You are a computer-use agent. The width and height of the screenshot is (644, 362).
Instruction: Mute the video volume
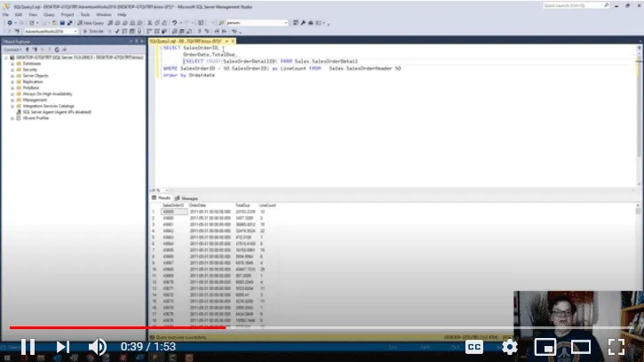[98, 347]
